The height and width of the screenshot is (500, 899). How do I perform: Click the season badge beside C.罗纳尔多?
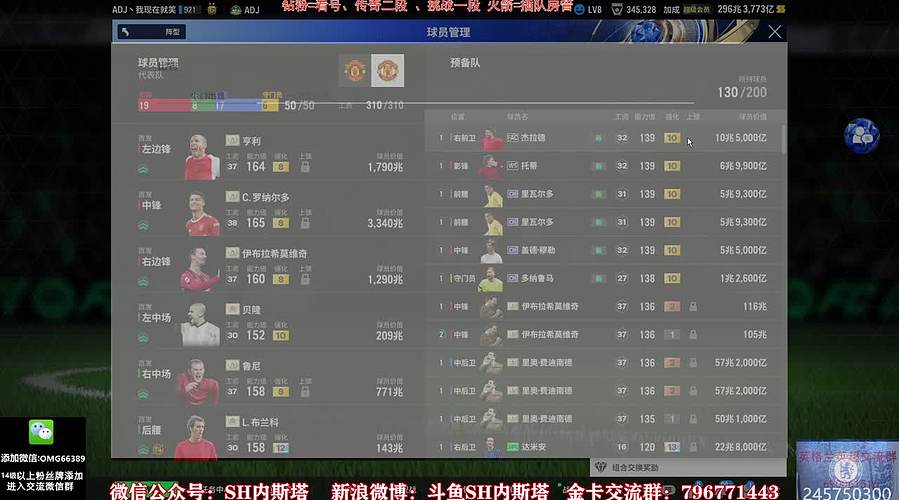point(232,197)
